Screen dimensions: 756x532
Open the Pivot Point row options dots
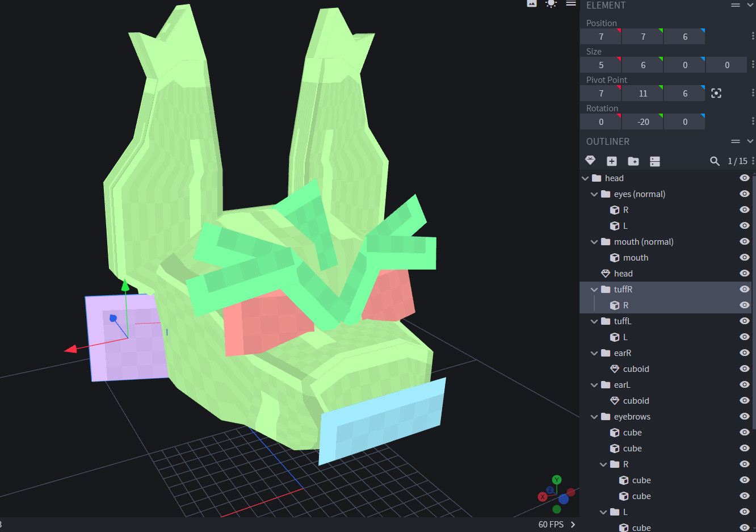[x=753, y=93]
